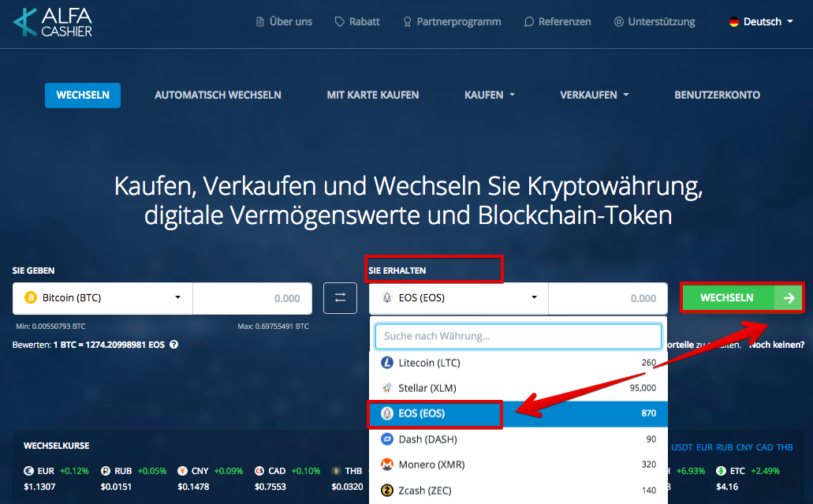Click the Bitcoin coin icon in Sie geben

coord(31,297)
